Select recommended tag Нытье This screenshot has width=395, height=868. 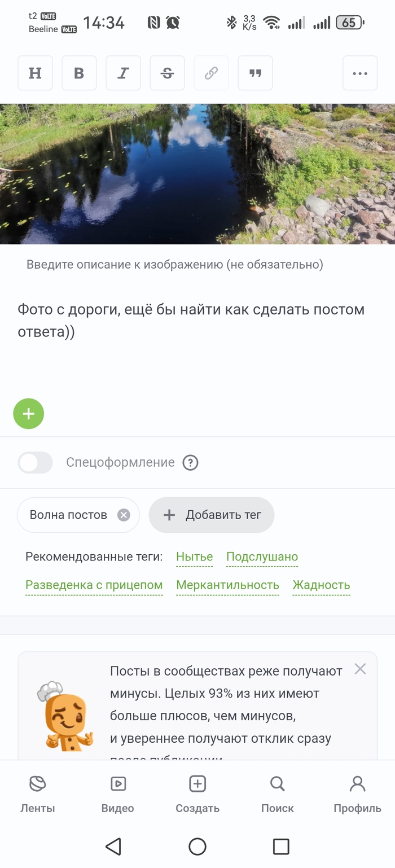tap(195, 557)
